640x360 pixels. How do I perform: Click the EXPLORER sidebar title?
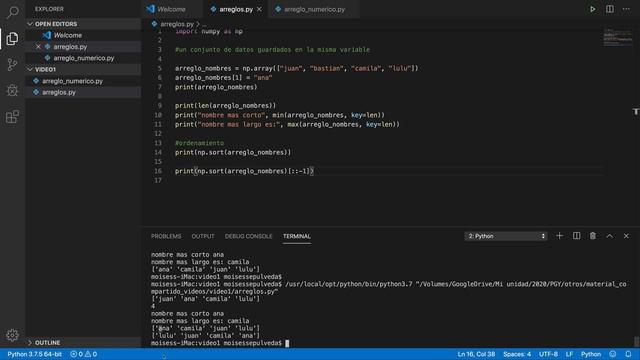click(x=49, y=9)
